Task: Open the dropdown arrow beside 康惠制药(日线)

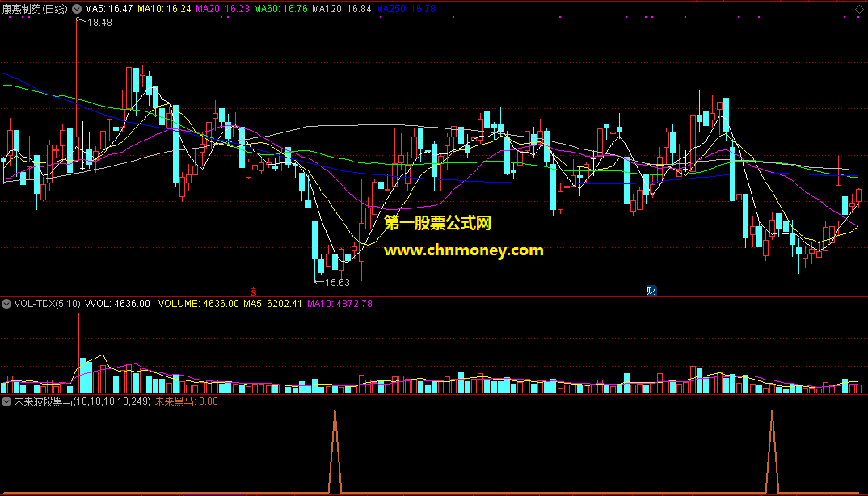Action: (77, 9)
